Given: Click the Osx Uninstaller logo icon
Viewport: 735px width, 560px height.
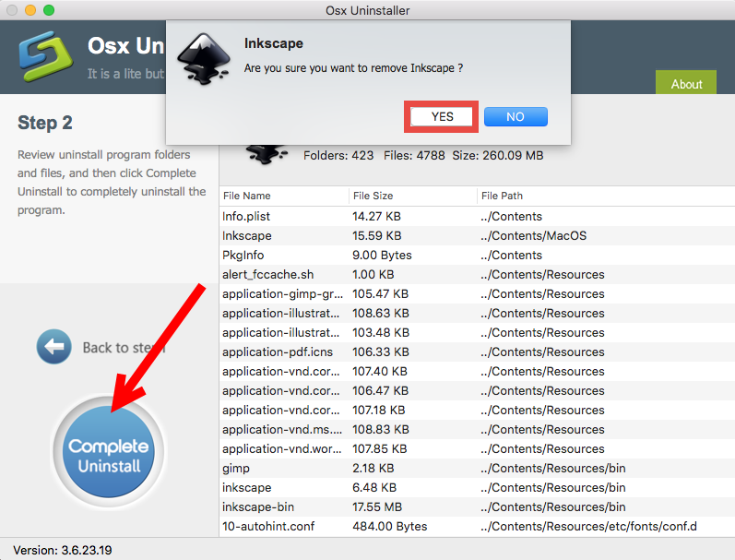Looking at the screenshot, I should pyautogui.click(x=45, y=56).
